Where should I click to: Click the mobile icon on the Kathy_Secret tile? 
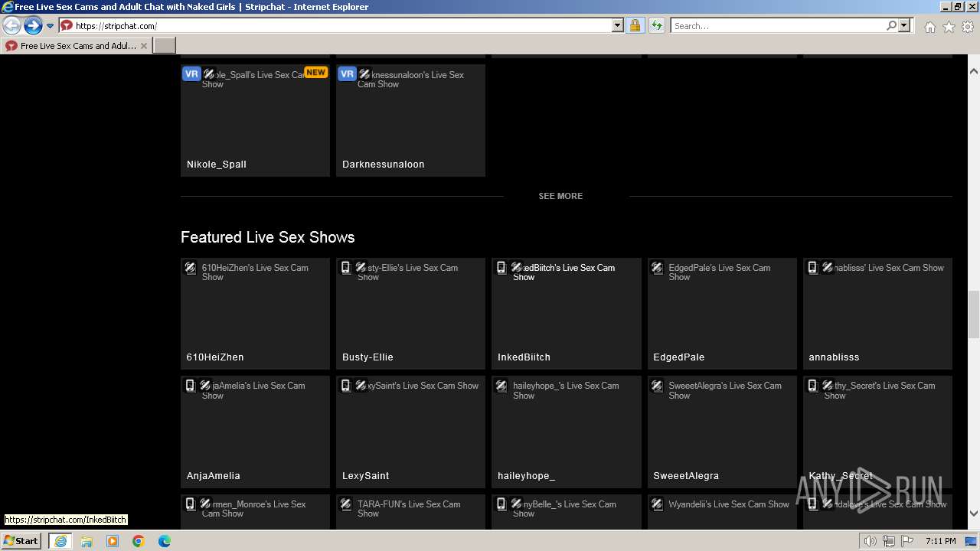point(812,386)
